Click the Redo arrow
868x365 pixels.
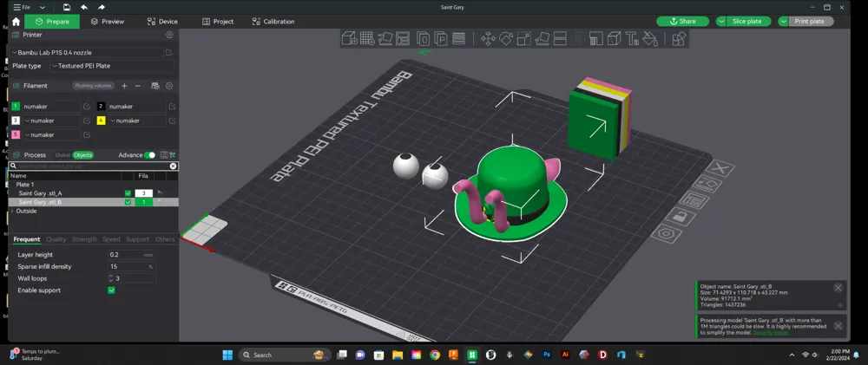(102, 7)
